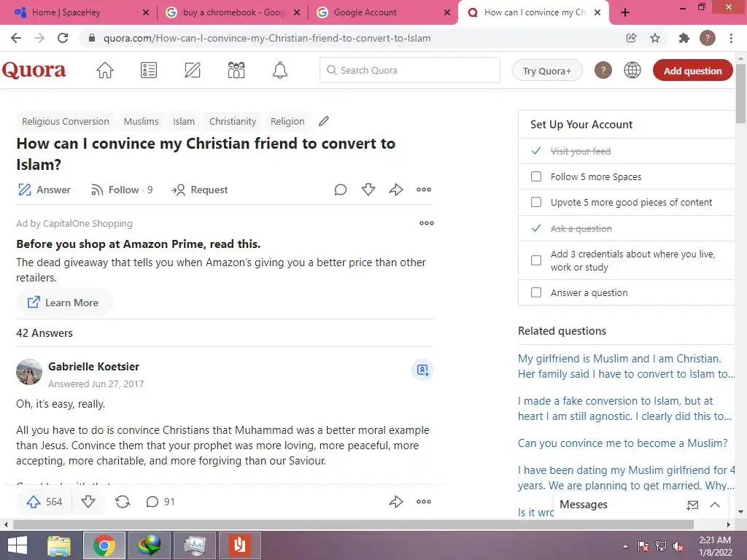Image resolution: width=747 pixels, height=560 pixels.
Task: Click Add question button
Action: (x=693, y=71)
